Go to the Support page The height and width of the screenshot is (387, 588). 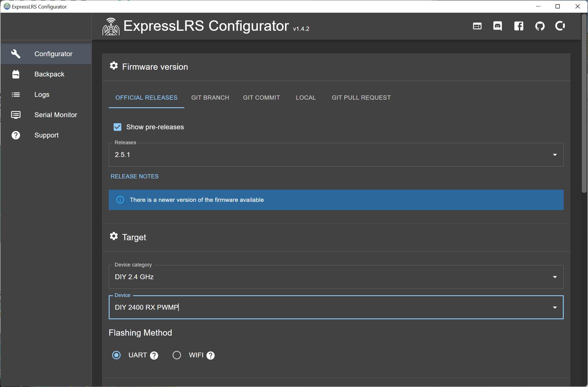(x=46, y=135)
